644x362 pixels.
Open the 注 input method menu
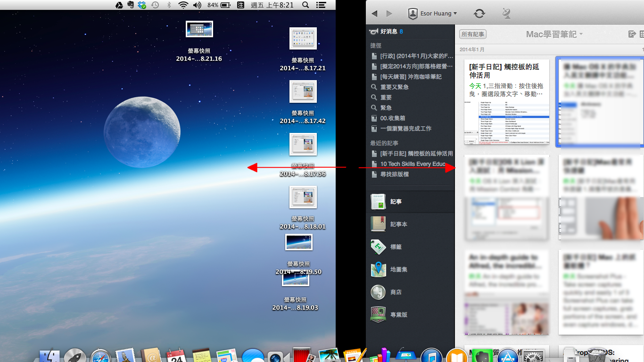tap(241, 5)
